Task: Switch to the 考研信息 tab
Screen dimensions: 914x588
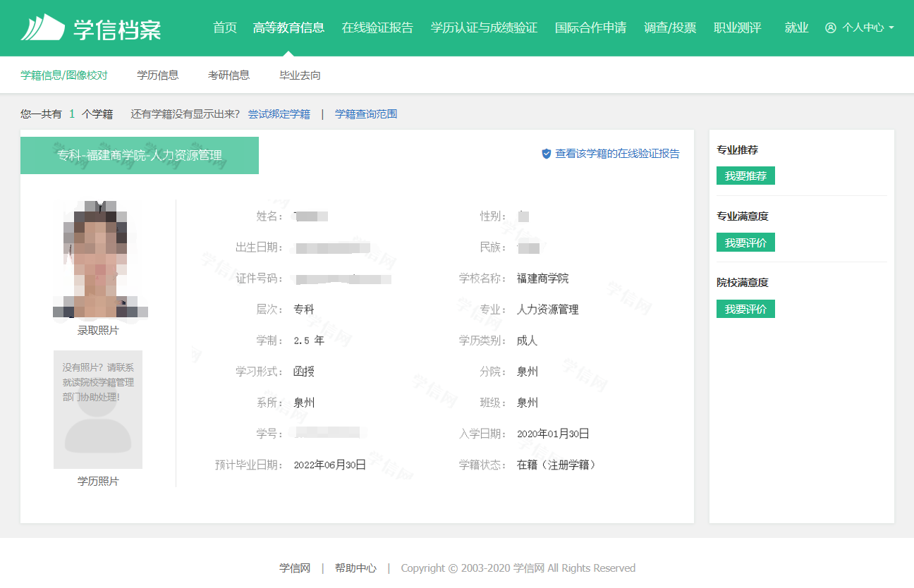Action: 228,75
